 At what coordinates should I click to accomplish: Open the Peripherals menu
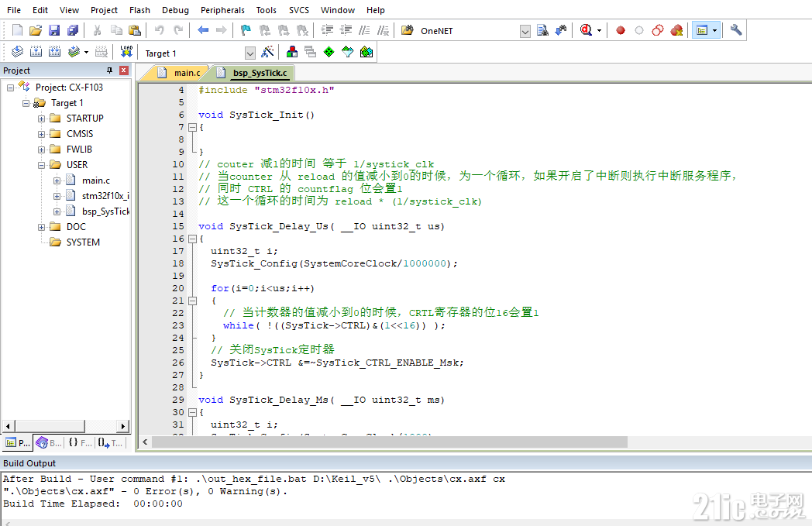tap(222, 10)
